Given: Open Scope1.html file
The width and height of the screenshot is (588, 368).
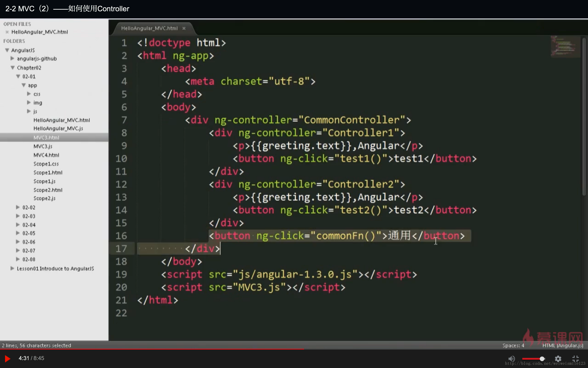Looking at the screenshot, I should [x=48, y=172].
